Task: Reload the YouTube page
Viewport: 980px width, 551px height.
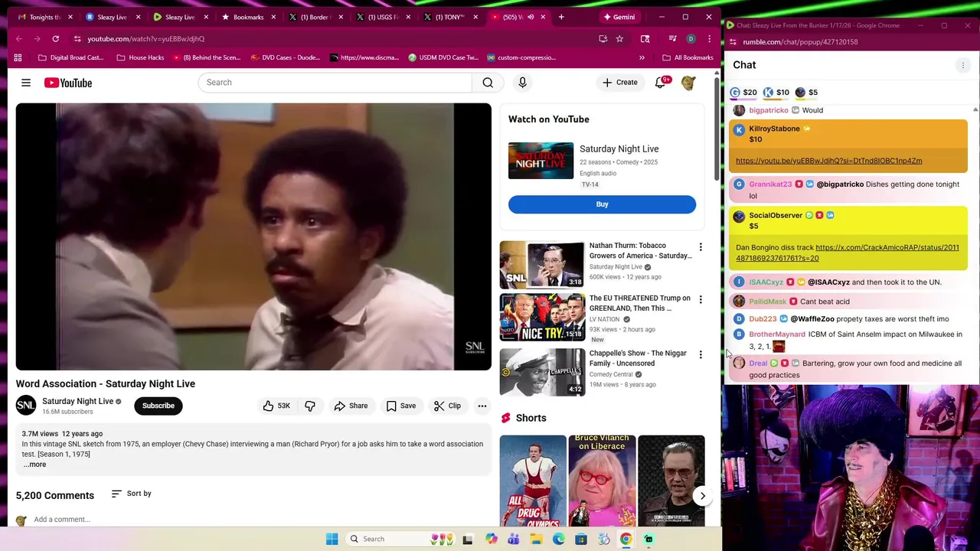Action: click(x=55, y=38)
